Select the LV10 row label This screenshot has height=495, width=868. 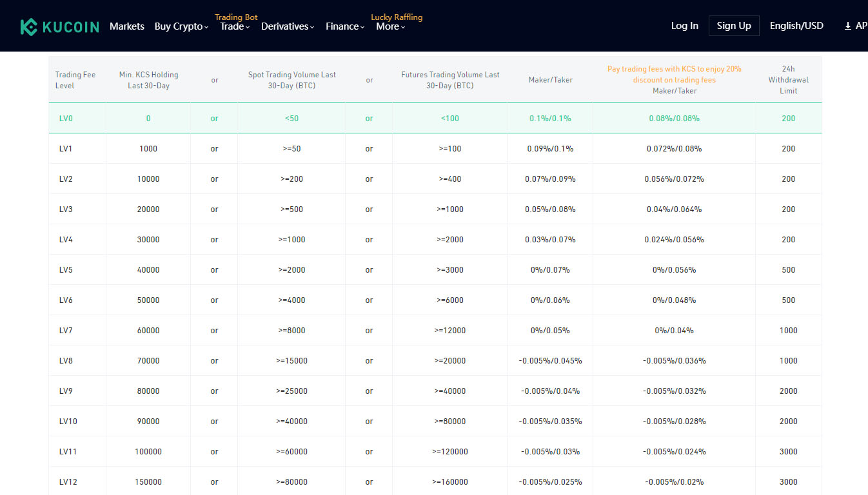click(x=68, y=422)
